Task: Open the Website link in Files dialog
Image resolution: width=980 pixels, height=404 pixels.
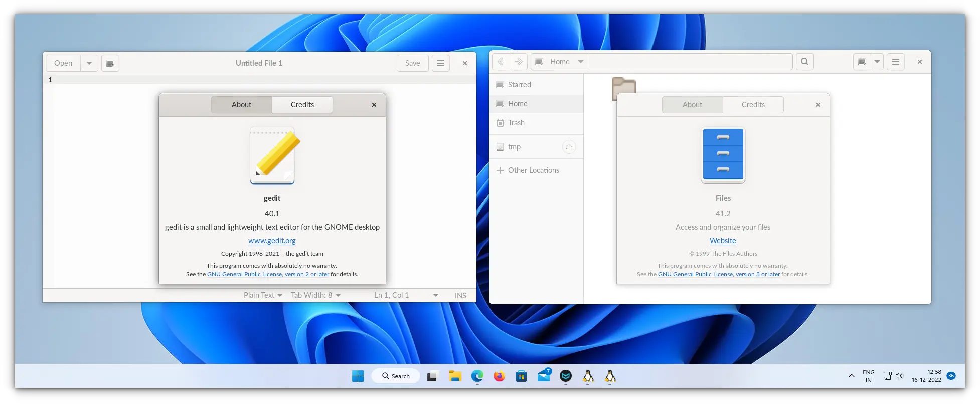Action: point(723,241)
